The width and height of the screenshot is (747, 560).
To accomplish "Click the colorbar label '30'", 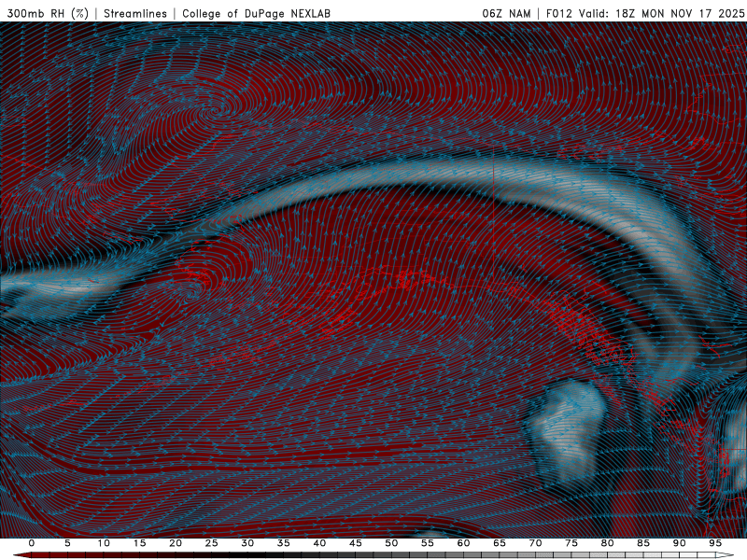I will point(247,543).
